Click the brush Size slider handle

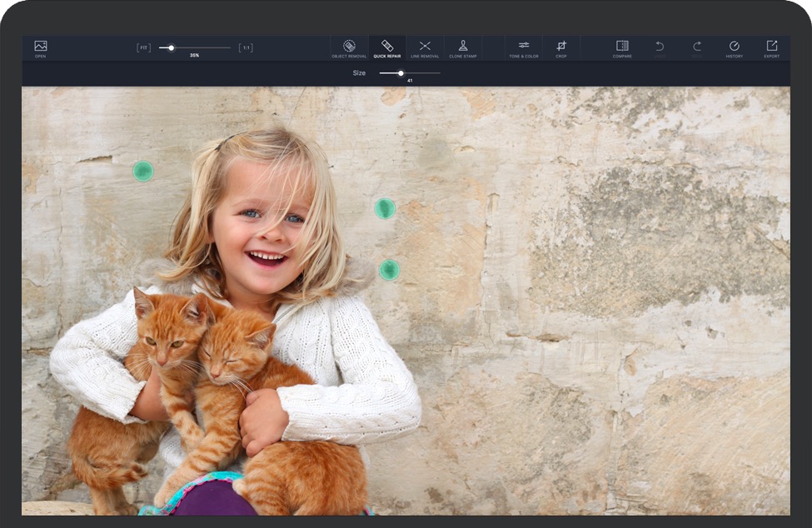click(401, 73)
